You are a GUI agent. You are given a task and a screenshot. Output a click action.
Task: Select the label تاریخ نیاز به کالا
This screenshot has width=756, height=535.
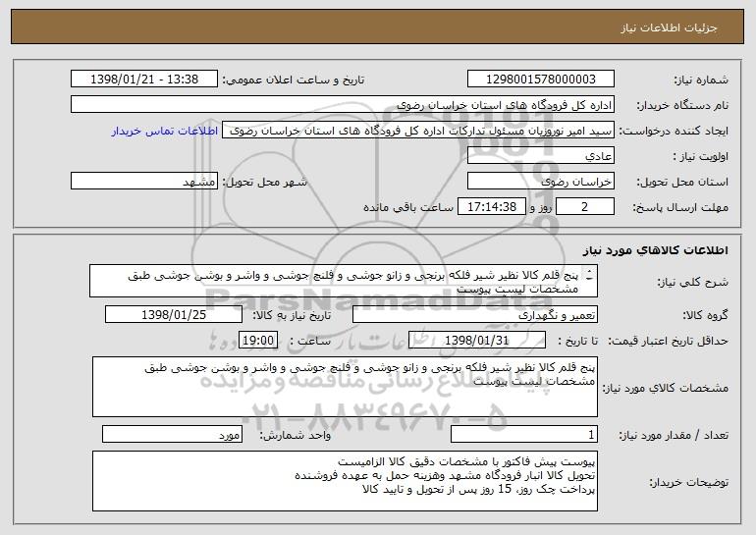(292, 316)
